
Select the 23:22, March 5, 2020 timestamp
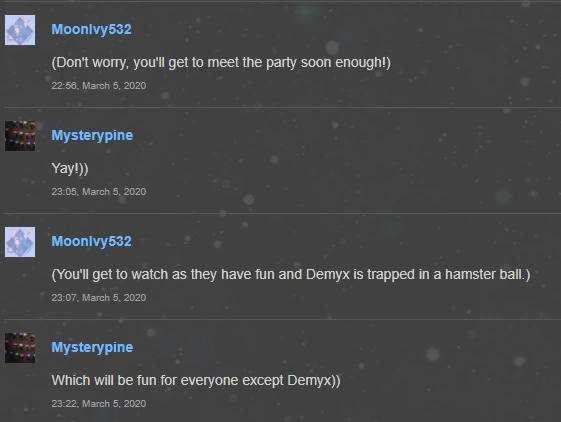[x=99, y=403]
